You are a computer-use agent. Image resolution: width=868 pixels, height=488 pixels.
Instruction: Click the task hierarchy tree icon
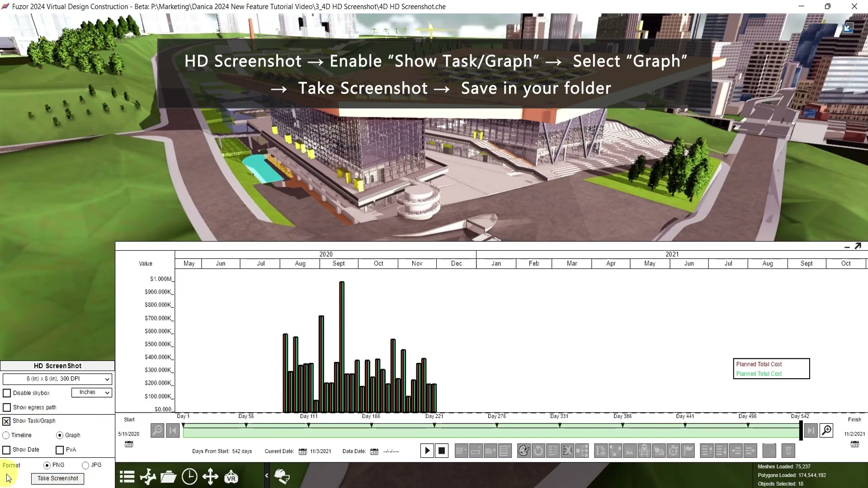point(582,450)
